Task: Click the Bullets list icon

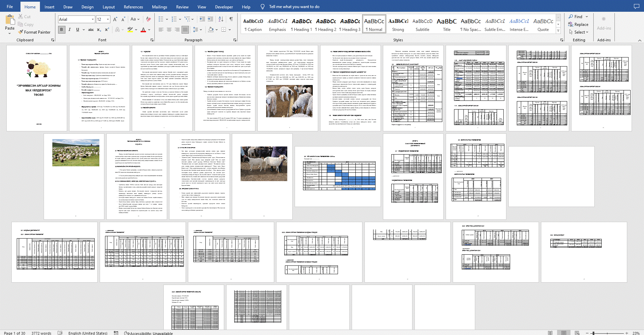Action: (161, 19)
